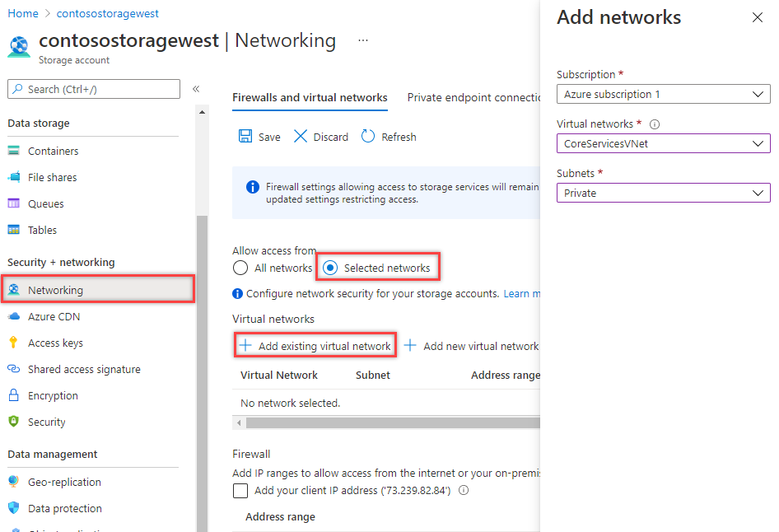The width and height of the screenshot is (779, 532).
Task: Click the Refresh circular arrow icon
Action: (368, 137)
